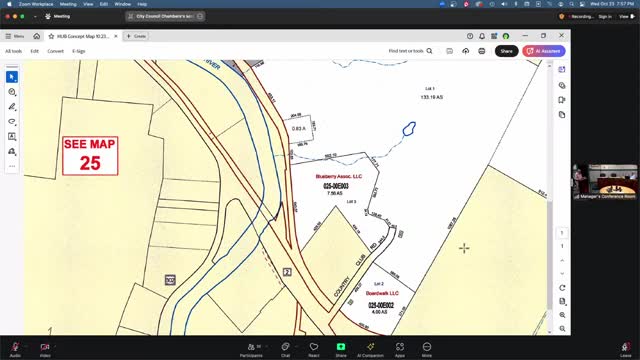Open the Acrobat Menu hamburger
640x360 pixels.
point(15,36)
